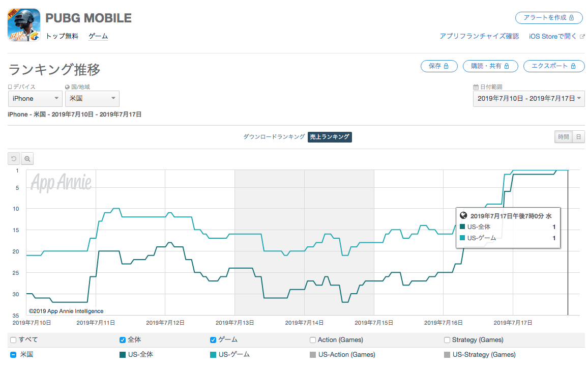Click the ゲーム category link
The height and width of the screenshot is (368, 588).
click(98, 36)
